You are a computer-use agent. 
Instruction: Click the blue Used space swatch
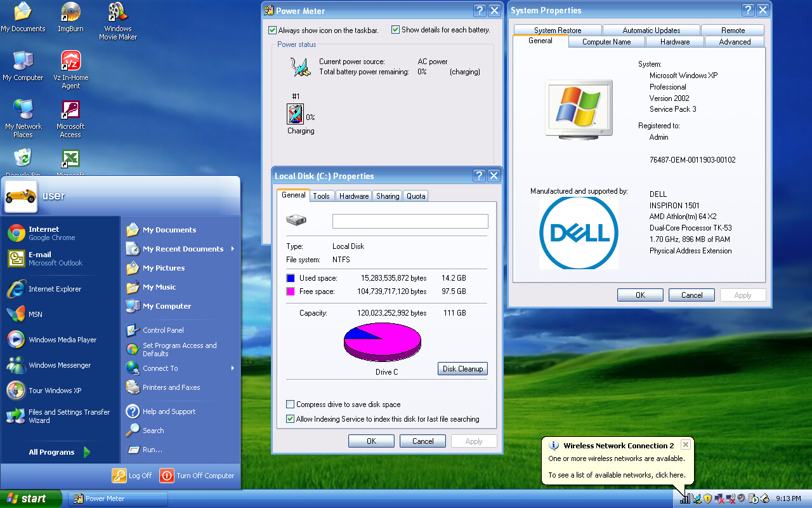[291, 278]
